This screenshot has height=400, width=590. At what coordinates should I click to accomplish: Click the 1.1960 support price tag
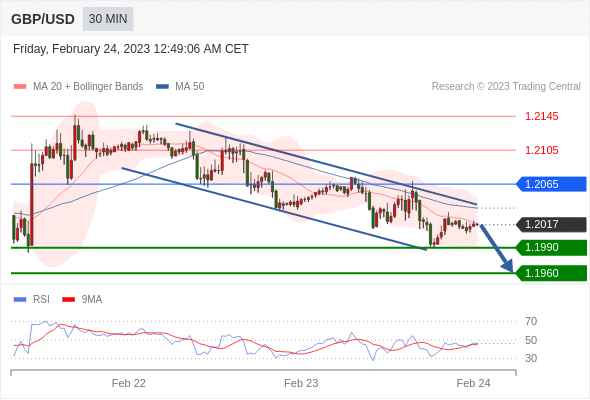(x=552, y=273)
